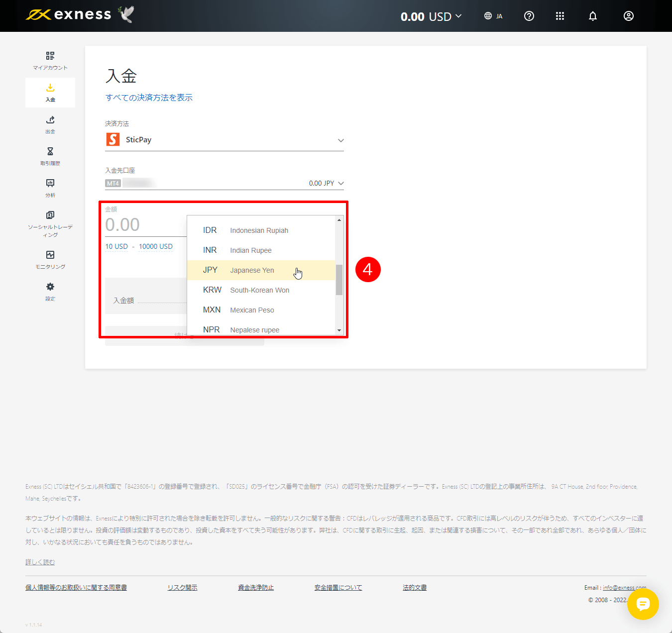This screenshot has width=672, height=633.
Task: Select the 出金 (withdrawal) sidebar icon
Action: coord(50,124)
